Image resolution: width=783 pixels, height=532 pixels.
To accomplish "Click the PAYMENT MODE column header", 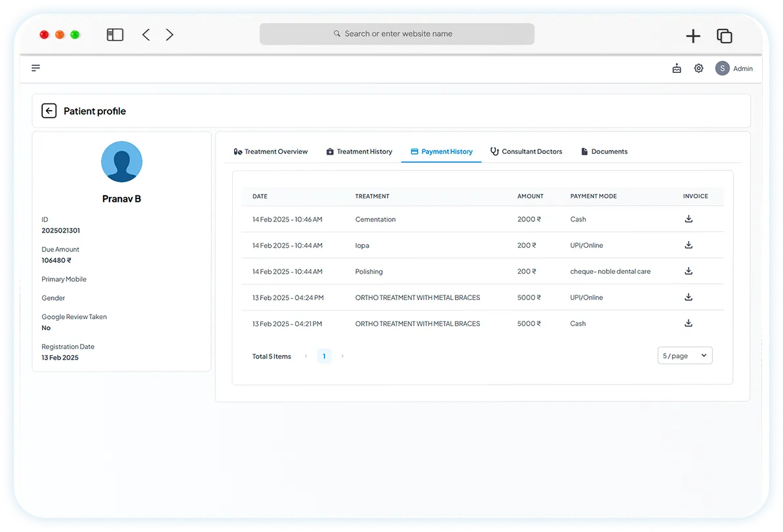I will [593, 197].
